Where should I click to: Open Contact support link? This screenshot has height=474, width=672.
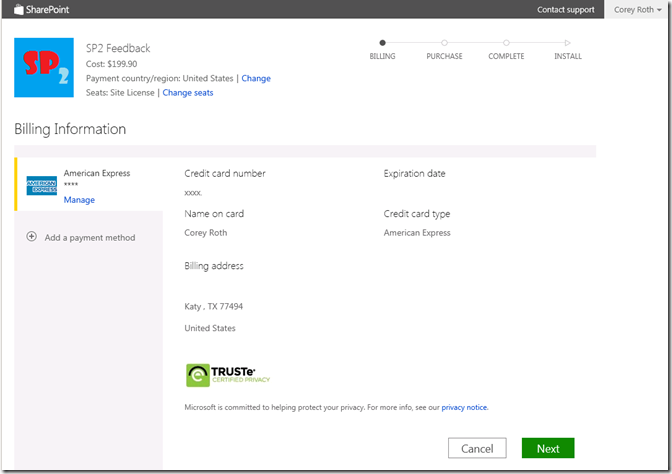(x=566, y=9)
